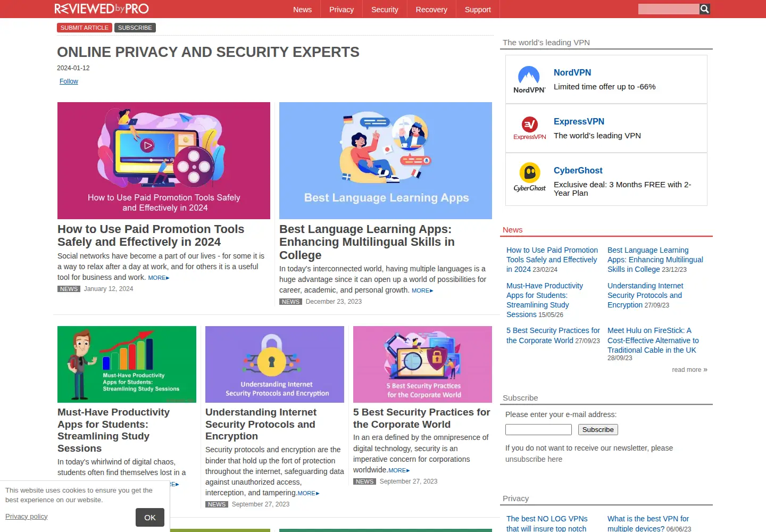Open the Internet Security Protocols thumbnail
Viewport: 766px width, 532px height.
click(x=274, y=364)
